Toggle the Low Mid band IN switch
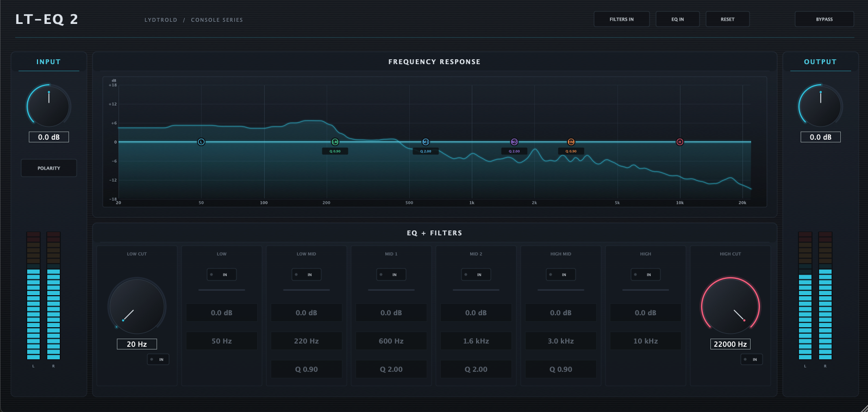This screenshot has height=412, width=868. [307, 274]
